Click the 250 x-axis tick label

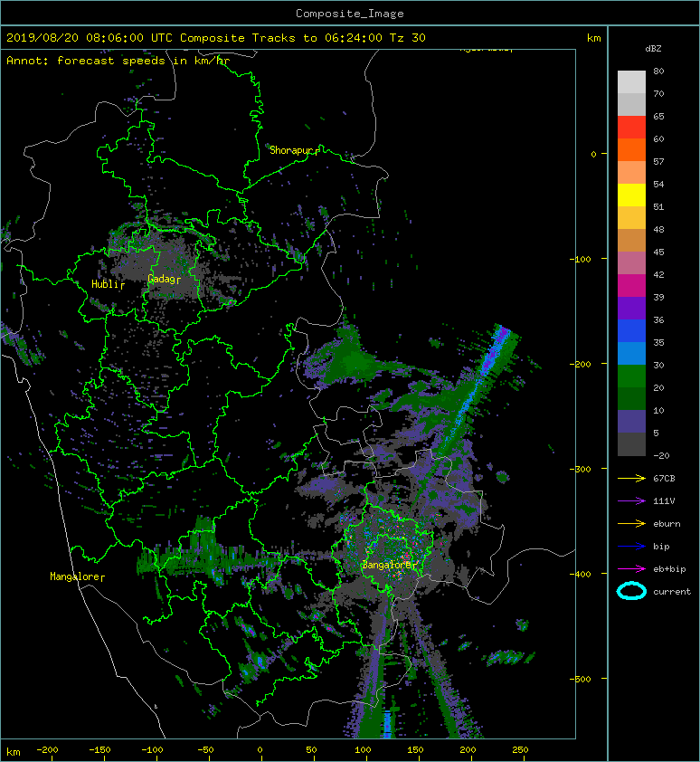[x=520, y=750]
